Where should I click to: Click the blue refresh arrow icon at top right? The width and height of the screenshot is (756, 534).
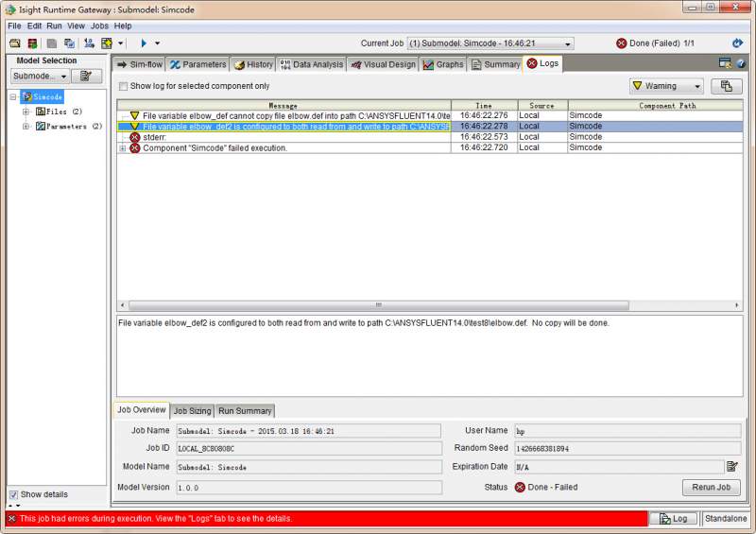pyautogui.click(x=737, y=43)
